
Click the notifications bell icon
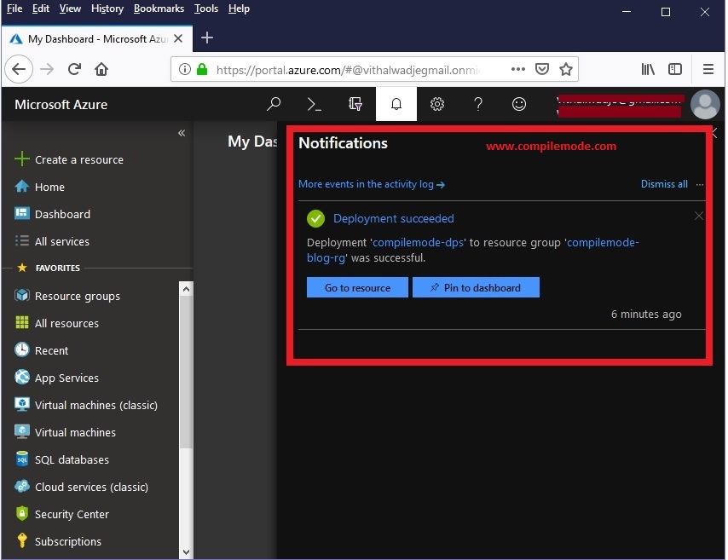pyautogui.click(x=396, y=104)
